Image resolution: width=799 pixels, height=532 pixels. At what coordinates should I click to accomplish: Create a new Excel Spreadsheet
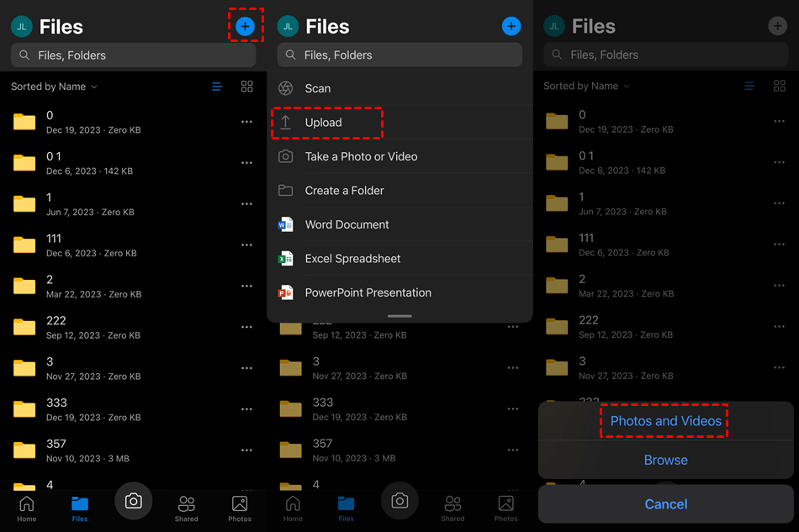(x=400, y=259)
